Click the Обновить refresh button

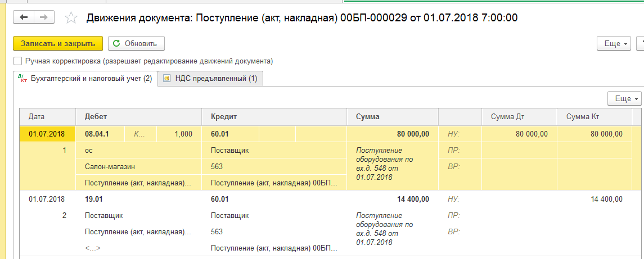pyautogui.click(x=136, y=43)
